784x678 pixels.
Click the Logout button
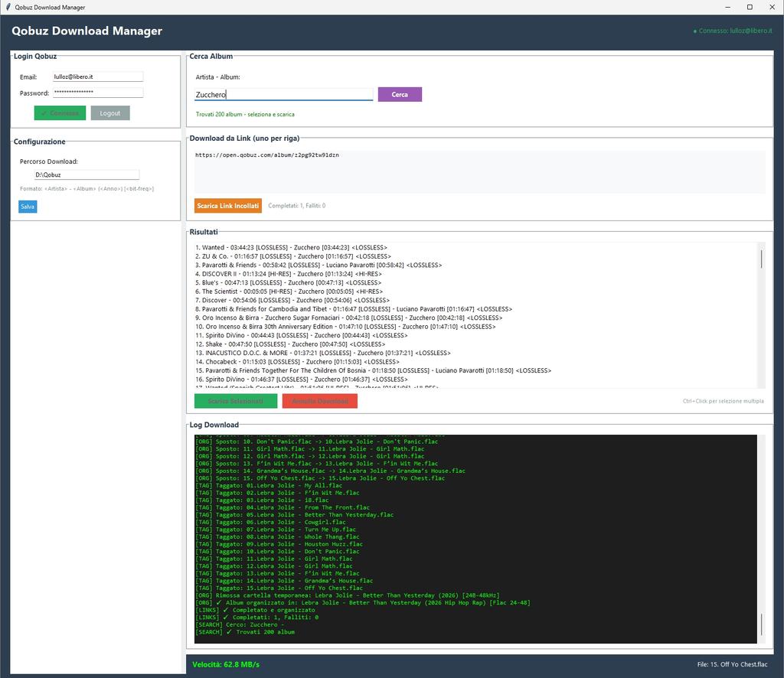[x=110, y=113]
